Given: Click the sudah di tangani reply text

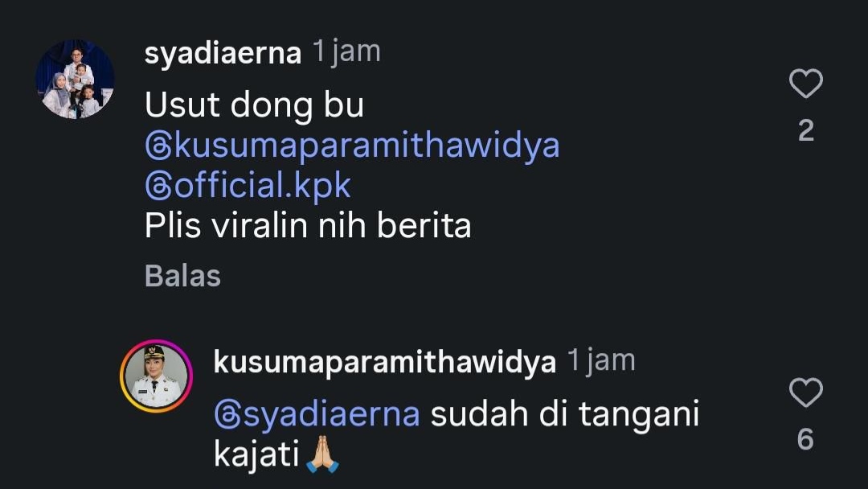Looking at the screenshot, I should [565, 414].
